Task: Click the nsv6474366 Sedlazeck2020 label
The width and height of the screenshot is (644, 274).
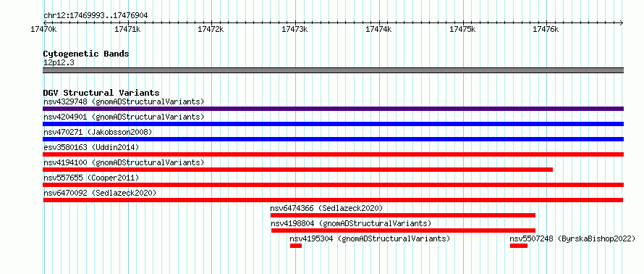Action: point(326,208)
